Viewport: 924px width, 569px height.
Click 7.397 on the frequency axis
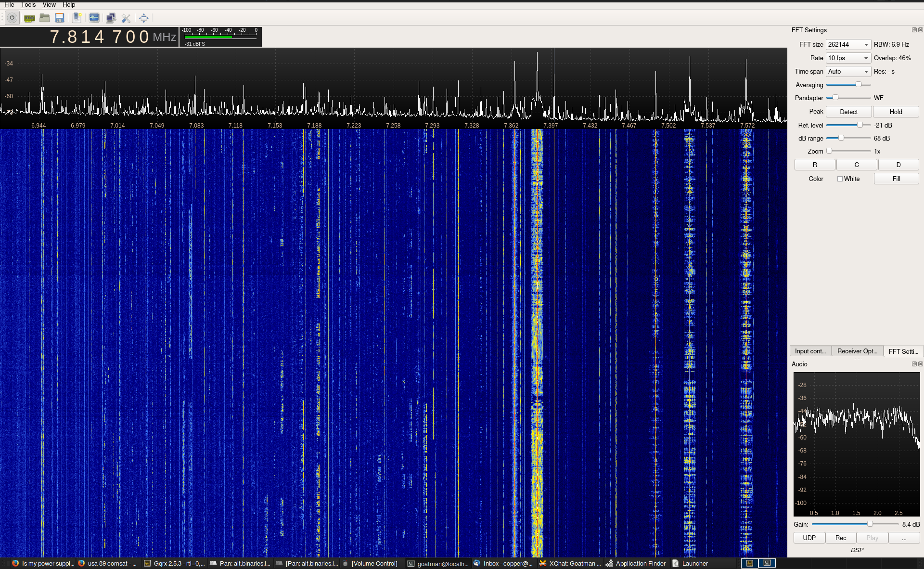[551, 125]
